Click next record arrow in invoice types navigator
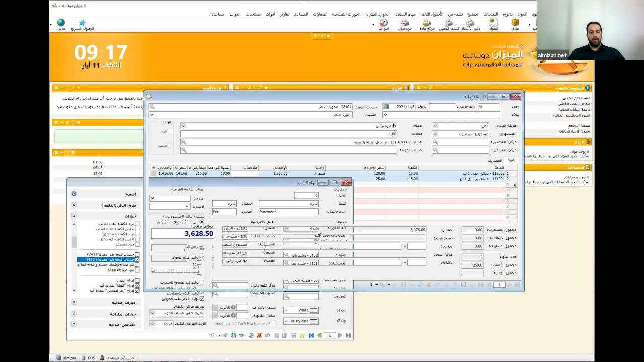Image resolution: width=644 pixels, height=362 pixels. pos(340,335)
